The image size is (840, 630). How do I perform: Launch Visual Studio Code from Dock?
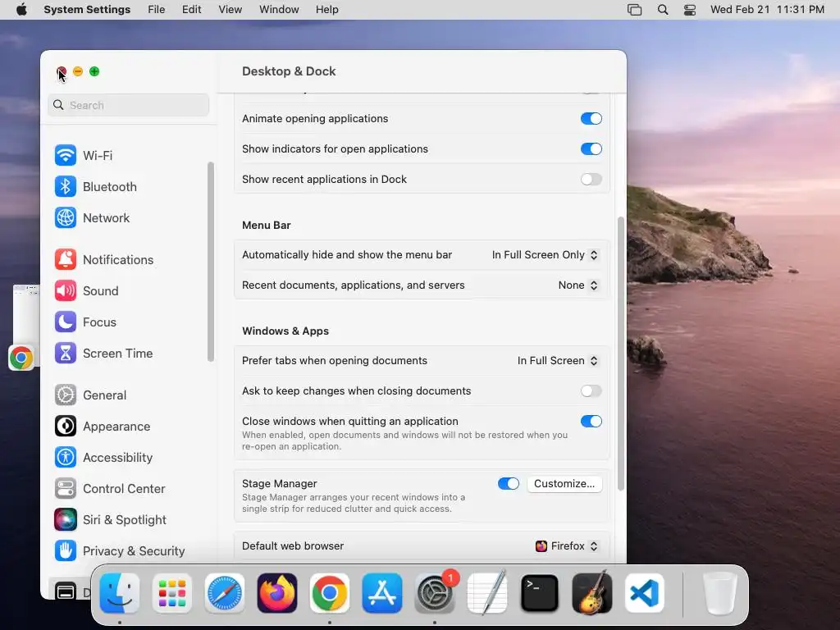pyautogui.click(x=645, y=593)
